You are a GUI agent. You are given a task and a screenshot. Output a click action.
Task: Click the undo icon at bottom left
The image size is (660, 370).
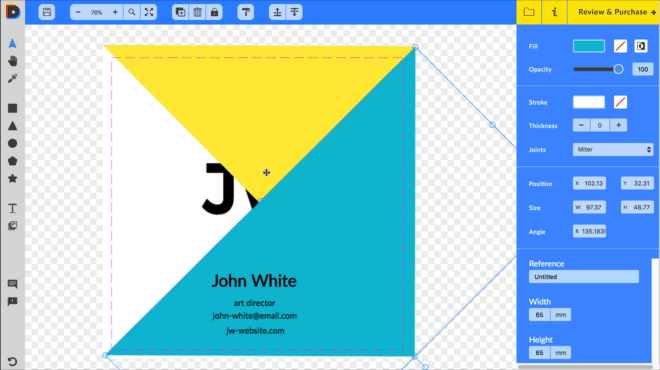(13, 362)
